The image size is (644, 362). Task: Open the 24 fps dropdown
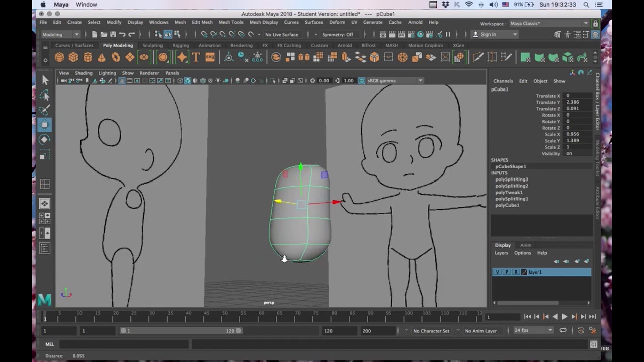point(533,330)
